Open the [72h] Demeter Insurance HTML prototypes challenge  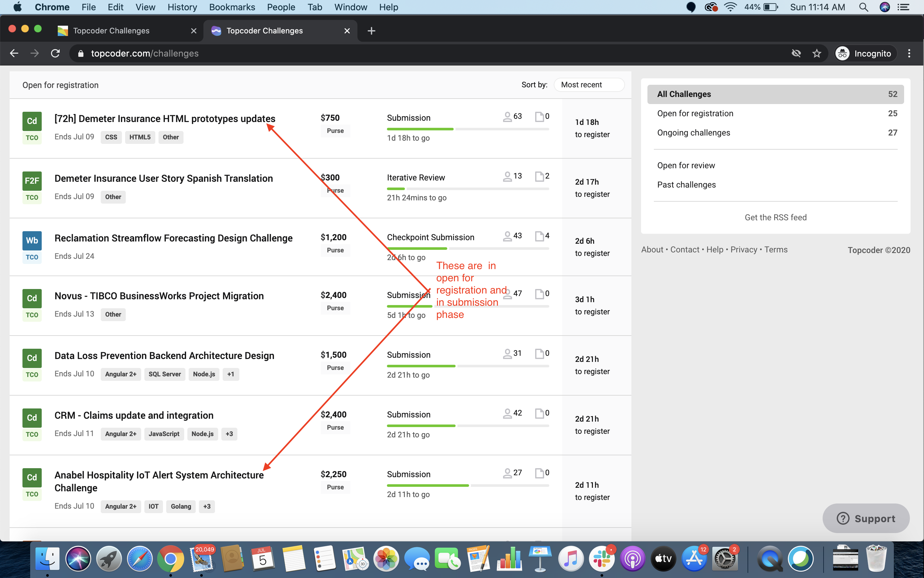pyautogui.click(x=165, y=119)
